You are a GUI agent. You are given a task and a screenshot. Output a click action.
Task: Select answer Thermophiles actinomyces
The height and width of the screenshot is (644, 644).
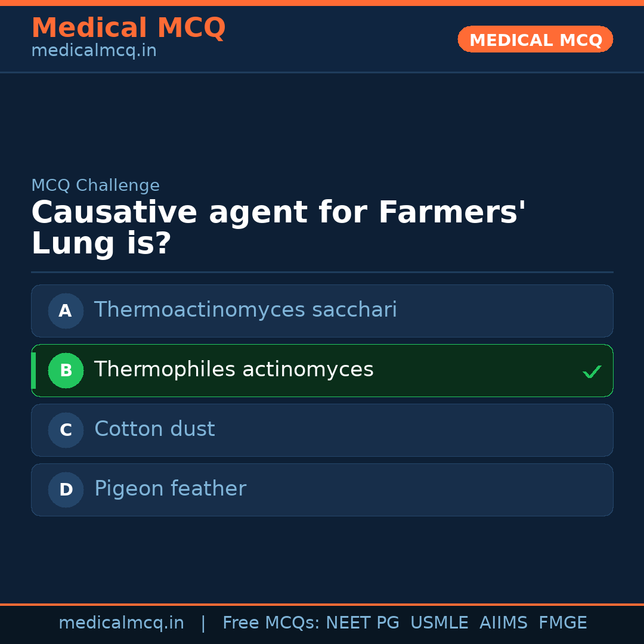pos(234,370)
